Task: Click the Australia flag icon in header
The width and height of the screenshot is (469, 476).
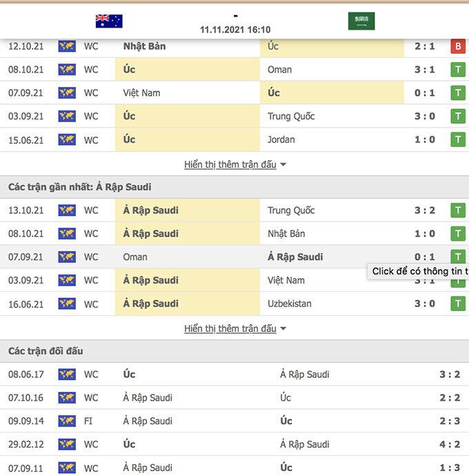Action: click(x=109, y=21)
